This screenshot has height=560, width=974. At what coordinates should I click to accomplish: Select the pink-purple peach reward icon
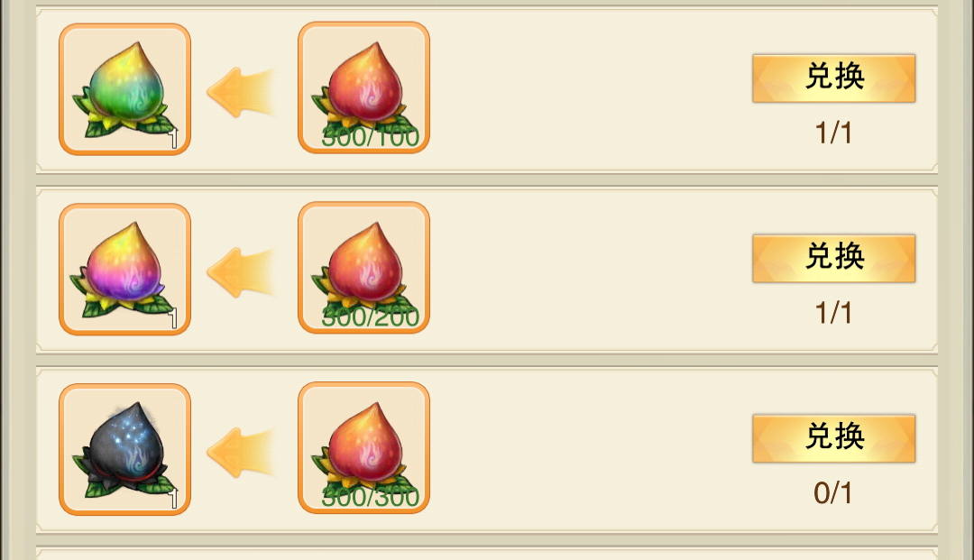124,270
